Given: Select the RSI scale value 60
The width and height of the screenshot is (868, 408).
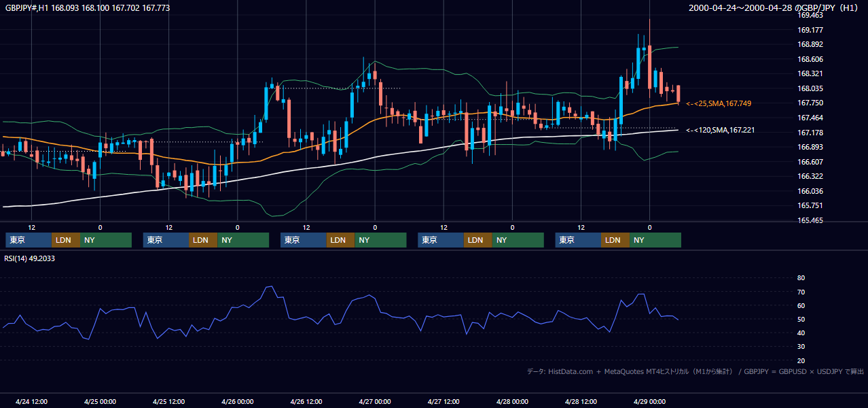Looking at the screenshot, I should tap(801, 305).
